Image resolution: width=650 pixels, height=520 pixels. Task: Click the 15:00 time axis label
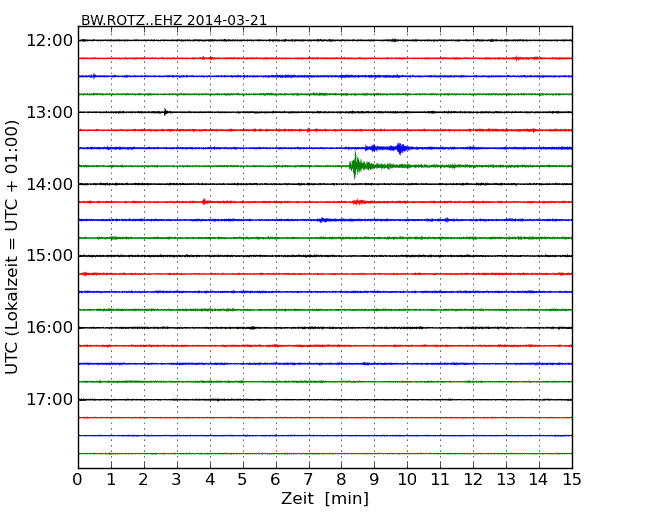click(x=49, y=256)
